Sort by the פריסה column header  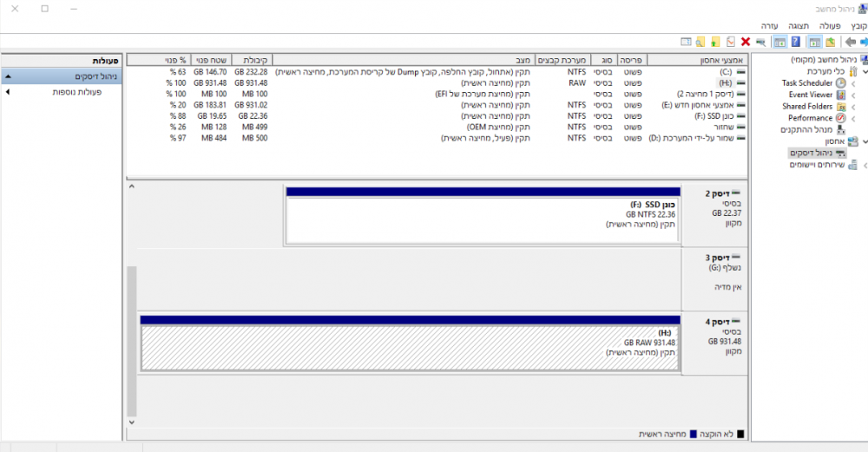point(630,60)
